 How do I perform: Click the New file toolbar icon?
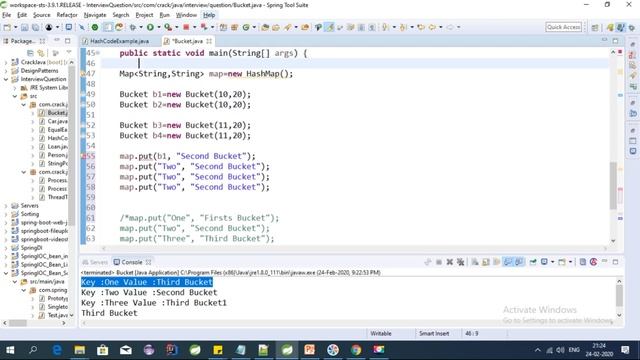pos(7,27)
